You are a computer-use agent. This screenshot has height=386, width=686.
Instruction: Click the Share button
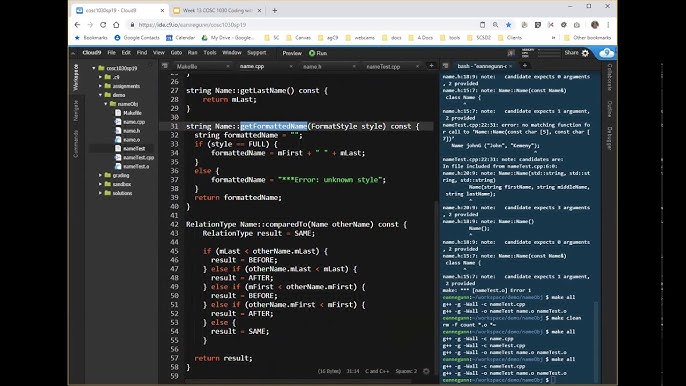[571, 53]
